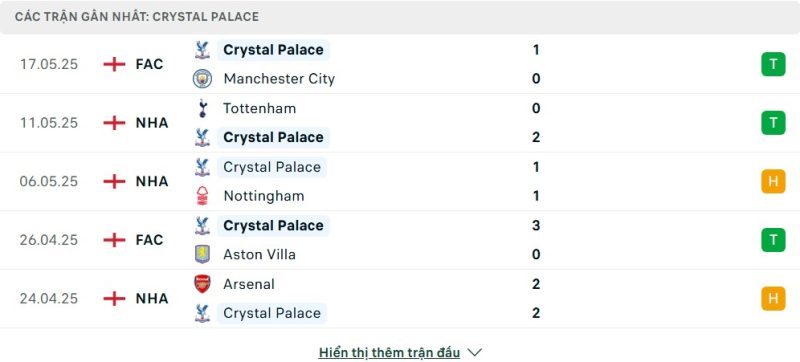Click green T result badge for Manchester City match

[773, 64]
